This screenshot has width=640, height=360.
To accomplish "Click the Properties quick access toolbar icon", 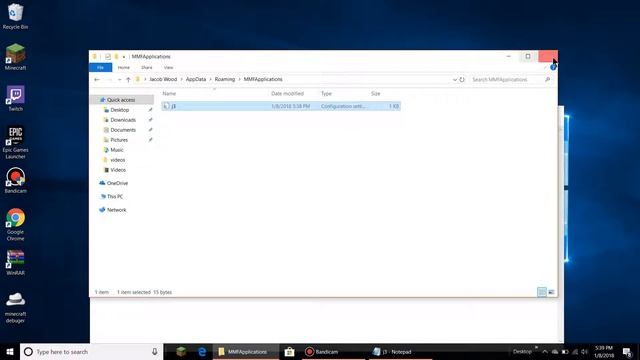I will 108,57.
